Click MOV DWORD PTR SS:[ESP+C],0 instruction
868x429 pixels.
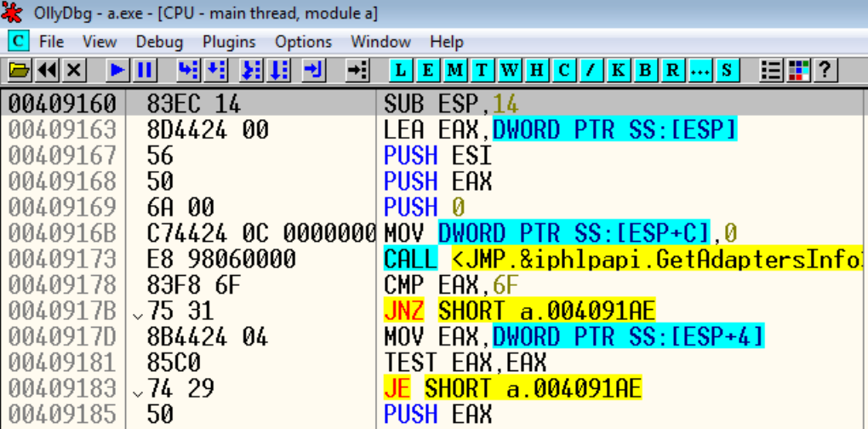point(560,233)
